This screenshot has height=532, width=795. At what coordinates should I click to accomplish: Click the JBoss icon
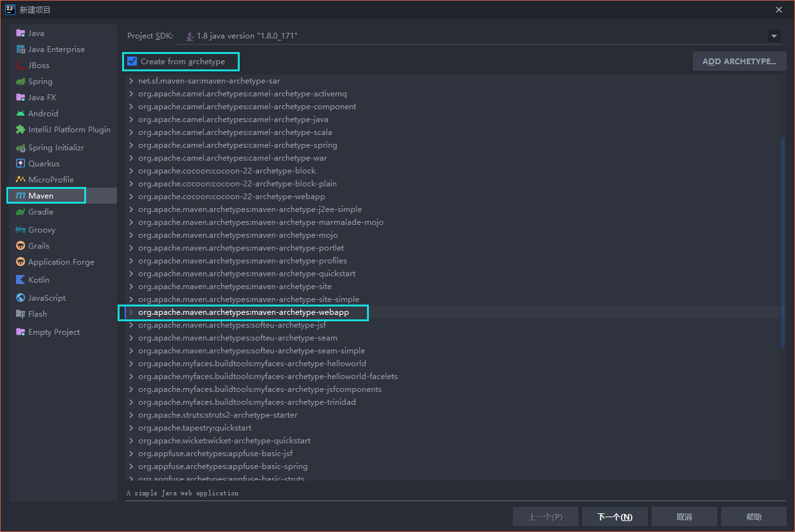(21, 66)
